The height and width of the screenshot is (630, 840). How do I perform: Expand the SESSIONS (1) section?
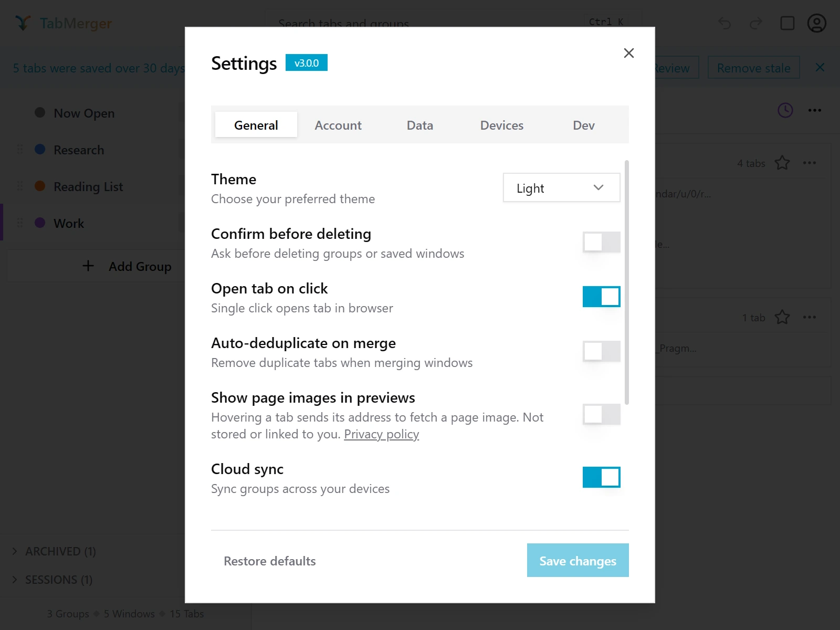52,580
